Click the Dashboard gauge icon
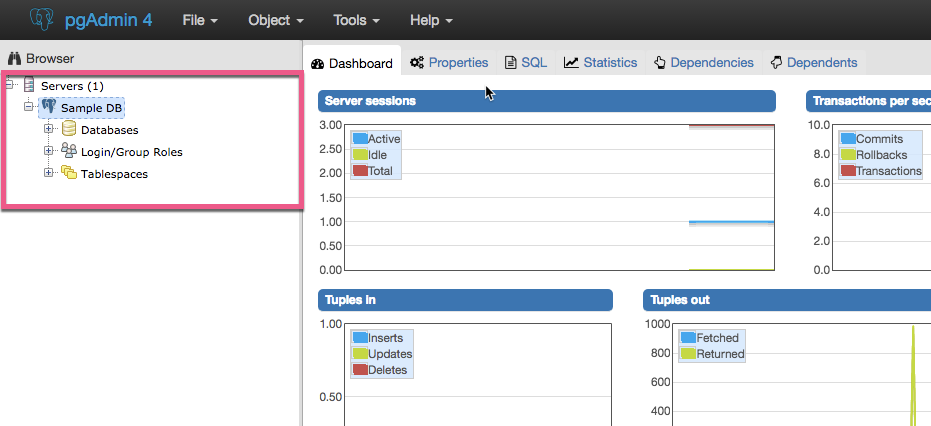 (317, 64)
